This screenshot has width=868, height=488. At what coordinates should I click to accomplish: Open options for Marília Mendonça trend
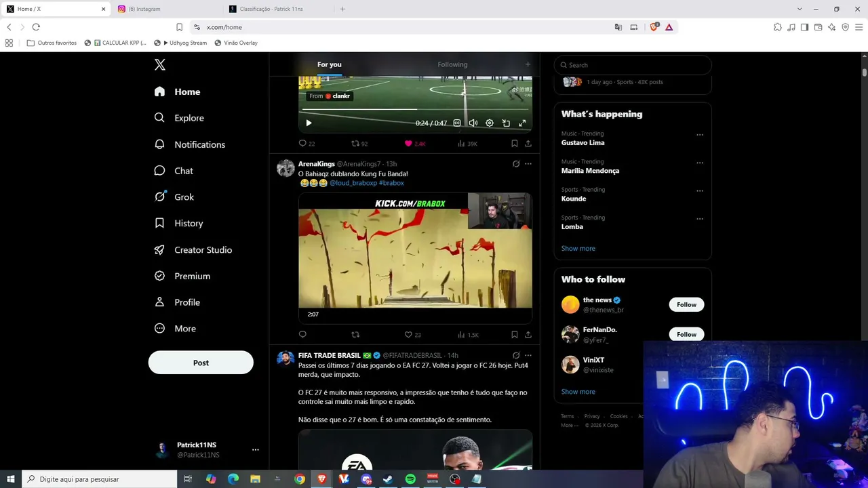[x=700, y=163]
